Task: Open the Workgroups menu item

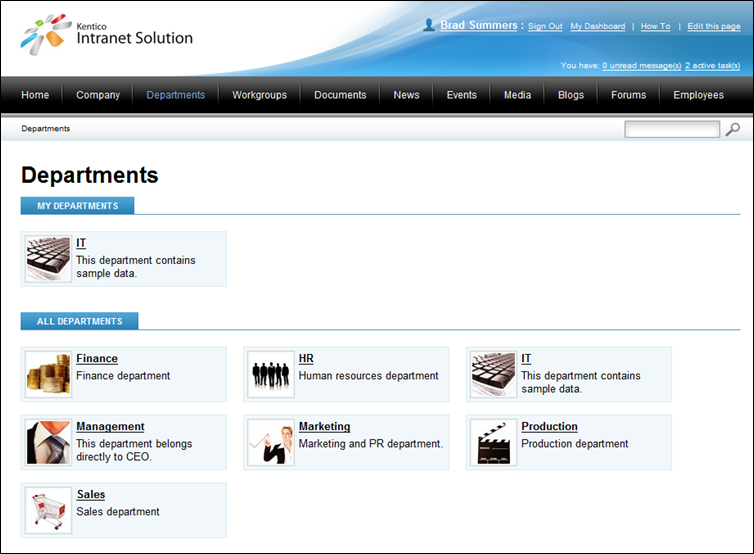Action: click(259, 95)
